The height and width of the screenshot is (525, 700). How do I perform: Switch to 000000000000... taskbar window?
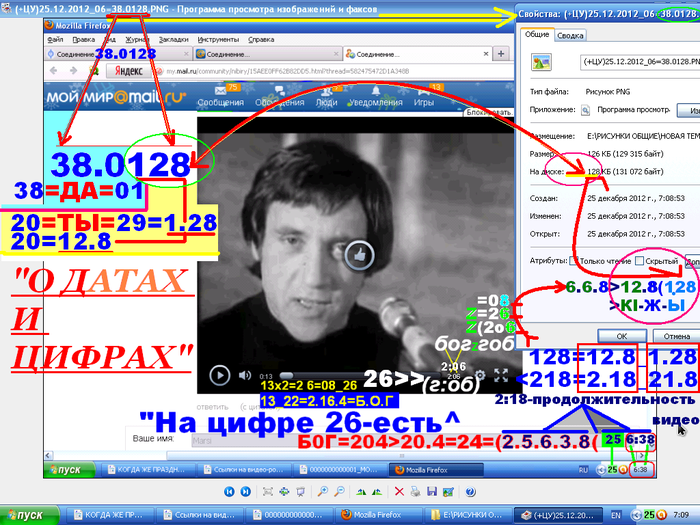tap(289, 515)
